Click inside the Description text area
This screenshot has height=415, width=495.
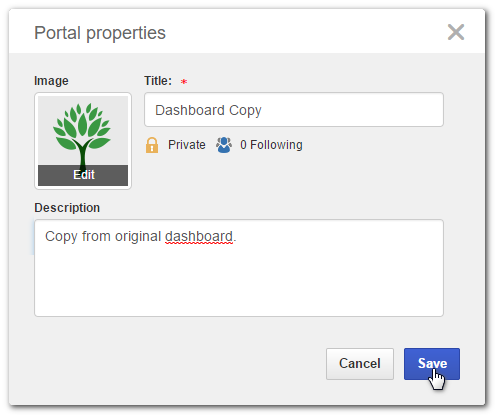click(239, 268)
